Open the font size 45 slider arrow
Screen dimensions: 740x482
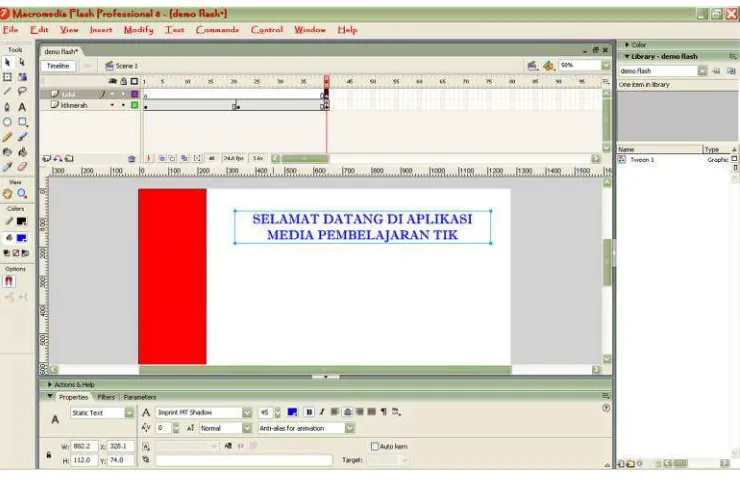tap(278, 413)
